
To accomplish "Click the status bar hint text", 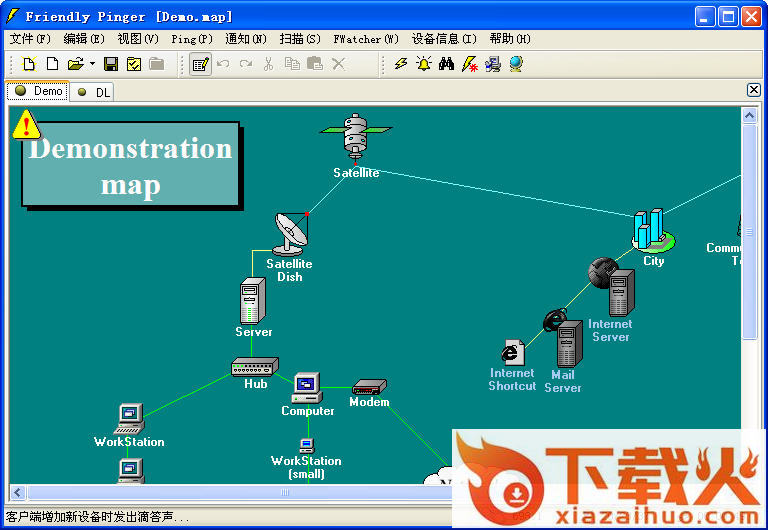I will point(96,517).
